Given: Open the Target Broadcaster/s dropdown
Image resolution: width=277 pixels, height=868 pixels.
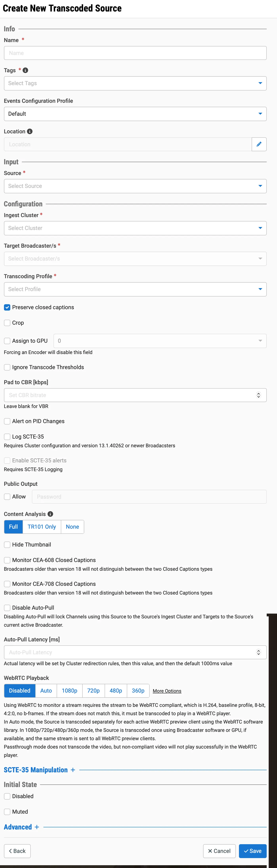Looking at the screenshot, I should (x=135, y=259).
